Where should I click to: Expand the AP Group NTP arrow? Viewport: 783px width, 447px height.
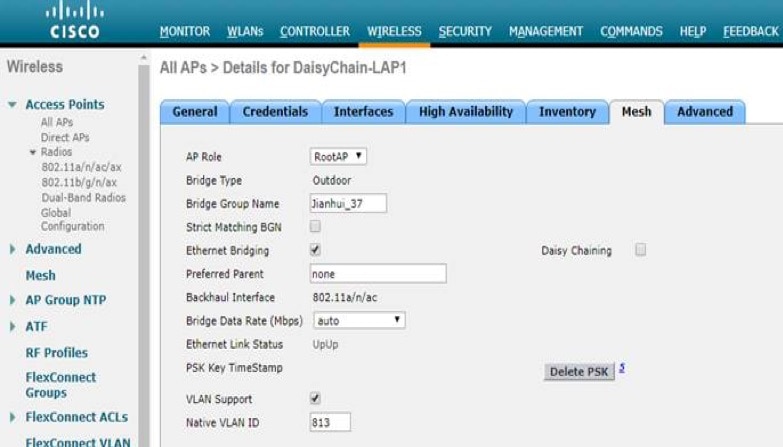tap(12, 300)
